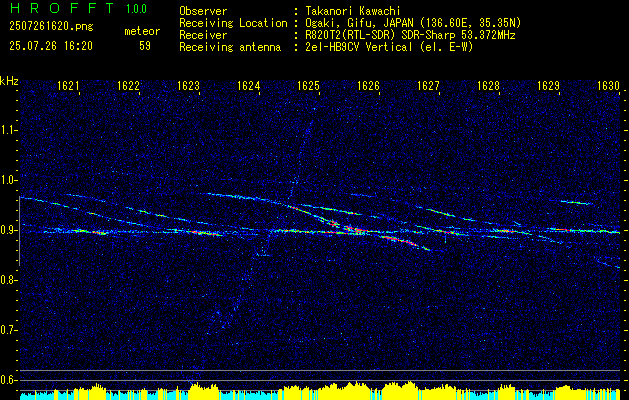This screenshot has height=400, width=629.
Task: Click the 1624 time marker
Action: tap(248, 85)
